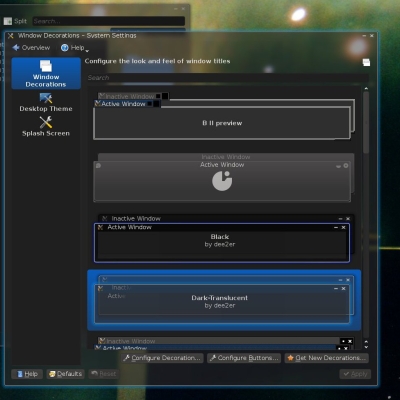Click Get New Decorations button
The width and height of the screenshot is (400, 400).
coord(326,358)
